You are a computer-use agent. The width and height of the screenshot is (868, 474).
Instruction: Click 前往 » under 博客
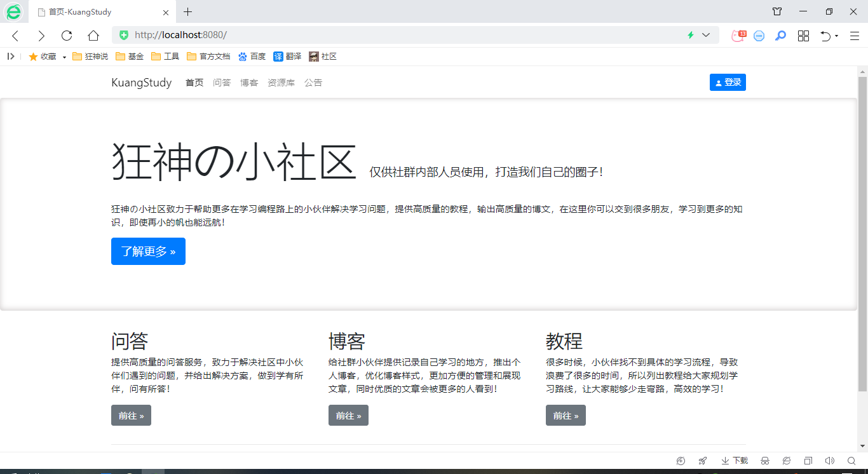click(x=348, y=416)
